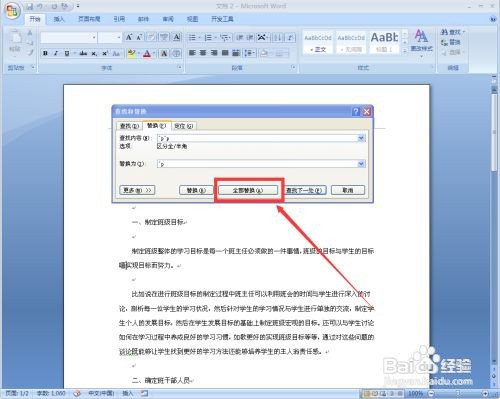Screen dimensions: 500x399
Task: Switch to the Insert (插入) ribbon tab
Action: click(x=59, y=19)
